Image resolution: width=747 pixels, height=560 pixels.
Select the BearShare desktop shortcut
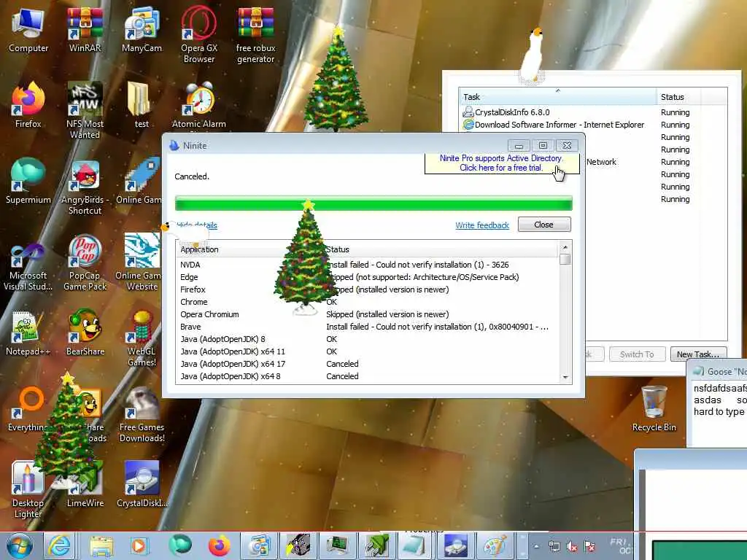85,333
